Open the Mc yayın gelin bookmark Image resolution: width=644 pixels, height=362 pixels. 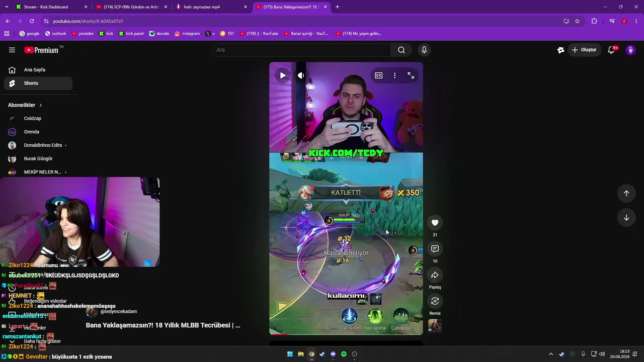click(358, 34)
